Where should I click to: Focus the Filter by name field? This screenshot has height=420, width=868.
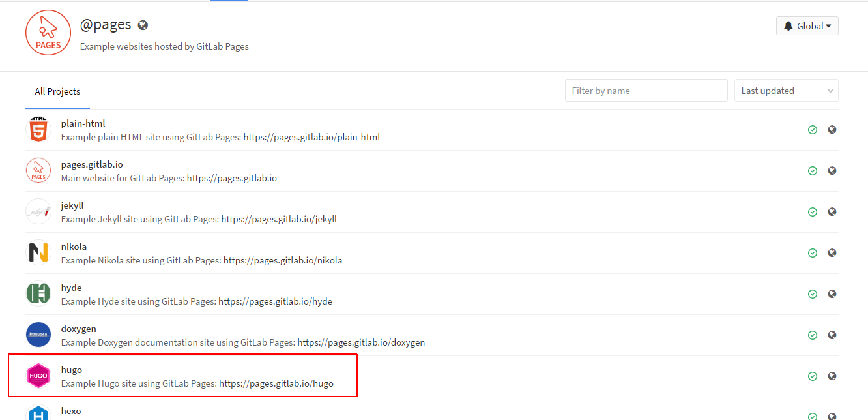[x=646, y=91]
